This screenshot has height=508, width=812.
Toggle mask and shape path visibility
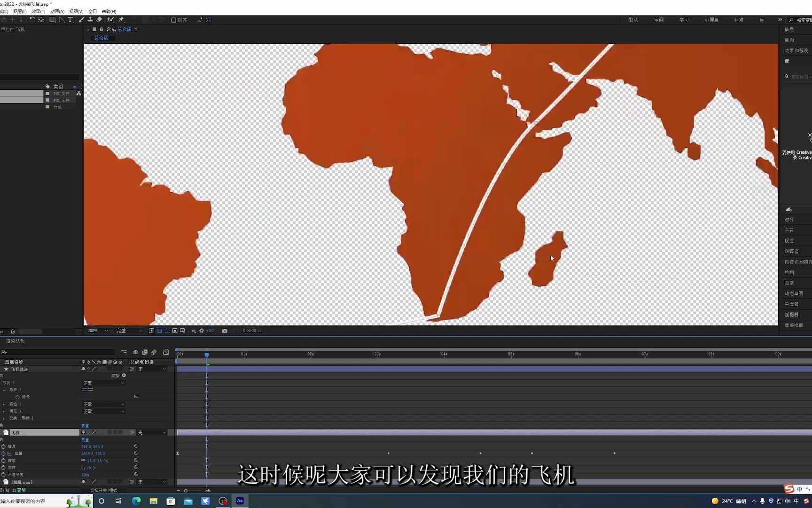167,331
